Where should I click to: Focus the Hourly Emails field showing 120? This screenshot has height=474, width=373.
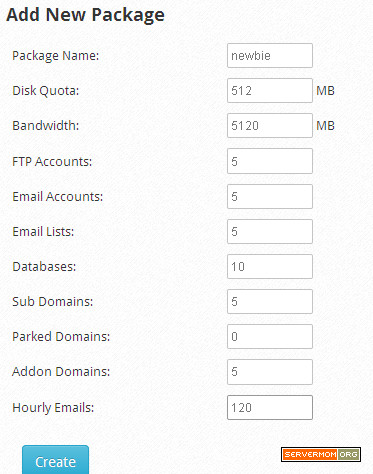click(270, 407)
